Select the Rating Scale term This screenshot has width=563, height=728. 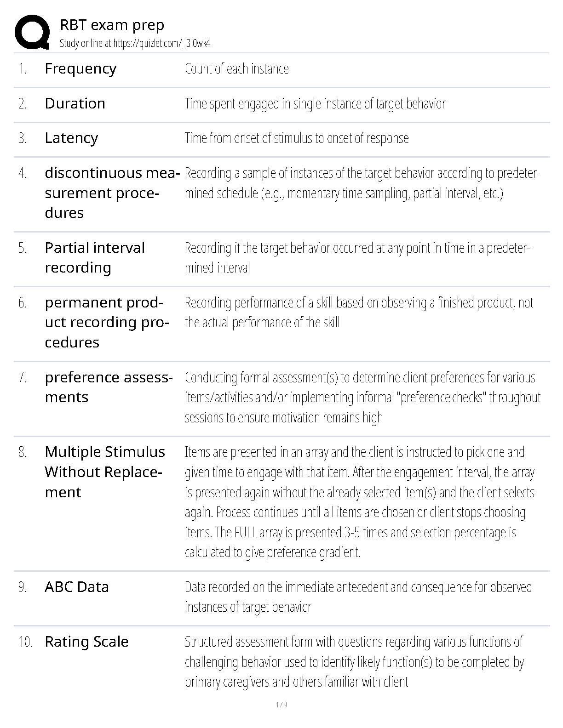click(x=86, y=642)
